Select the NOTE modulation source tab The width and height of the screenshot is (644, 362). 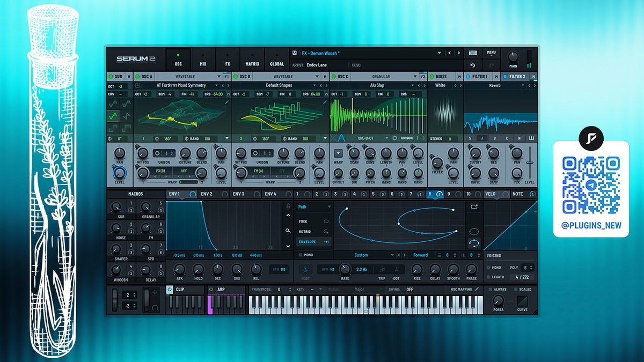tap(523, 194)
